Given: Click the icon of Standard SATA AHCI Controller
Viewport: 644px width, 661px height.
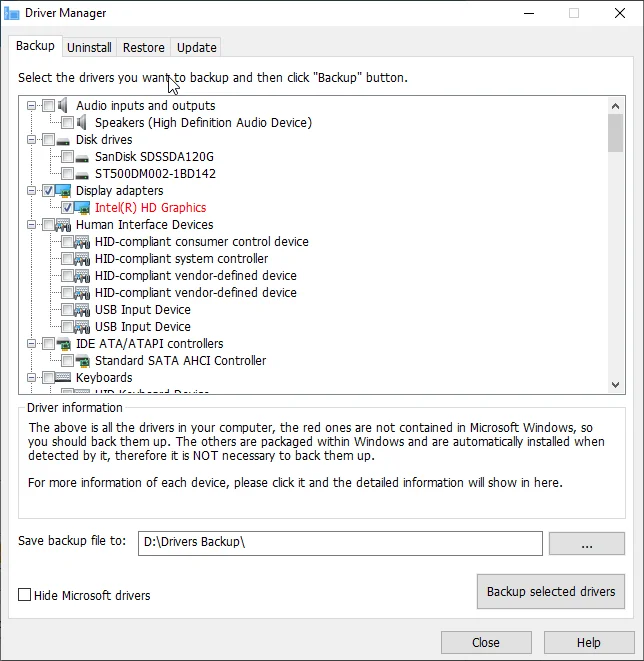Looking at the screenshot, I should 82,361.
